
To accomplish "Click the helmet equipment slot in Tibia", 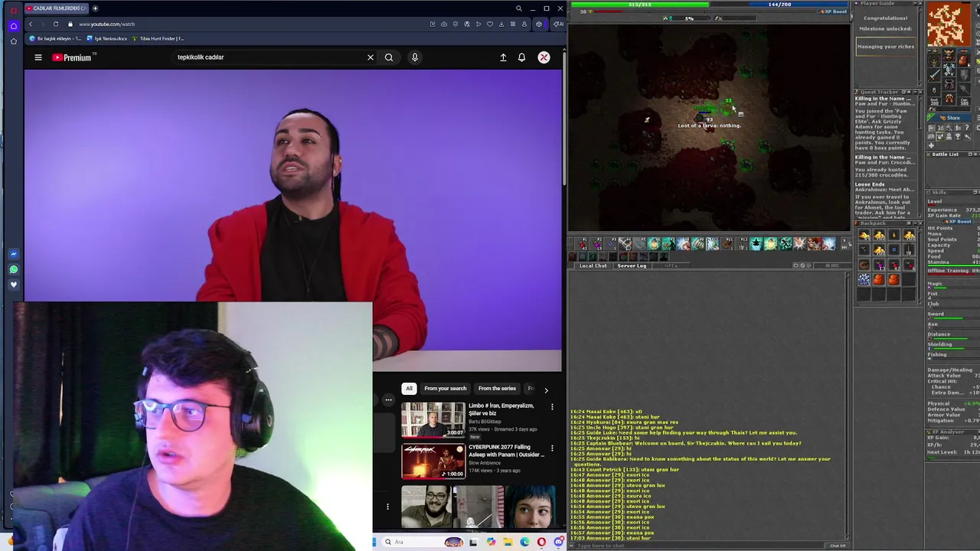I will click(x=949, y=54).
